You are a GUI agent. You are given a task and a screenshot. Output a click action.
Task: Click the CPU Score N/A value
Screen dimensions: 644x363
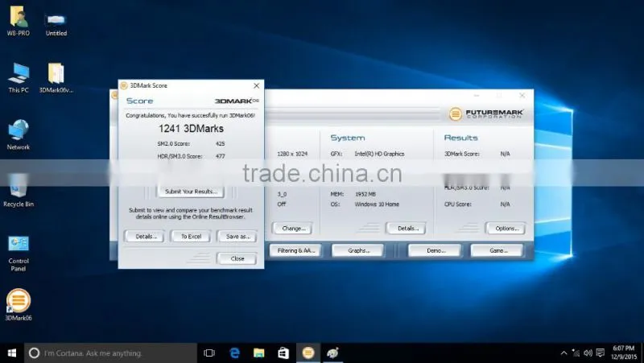pyautogui.click(x=506, y=204)
